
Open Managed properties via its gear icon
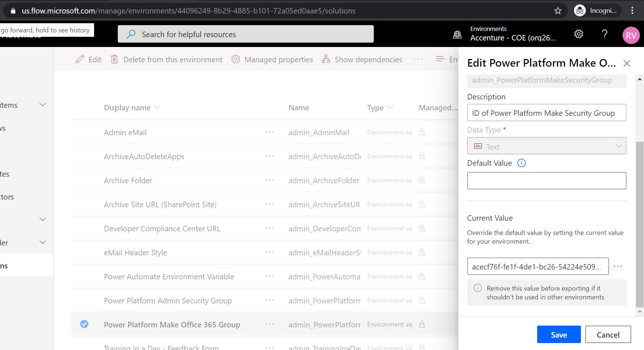[236, 59]
